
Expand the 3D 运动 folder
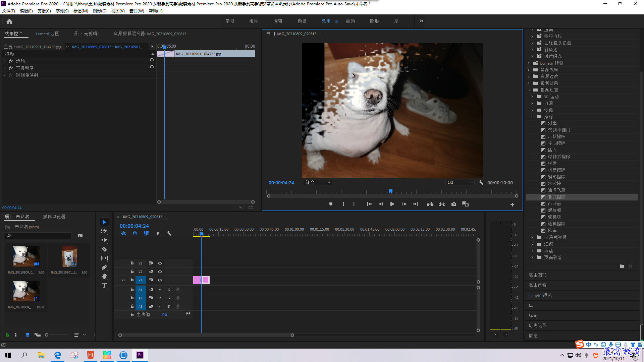tap(533, 97)
